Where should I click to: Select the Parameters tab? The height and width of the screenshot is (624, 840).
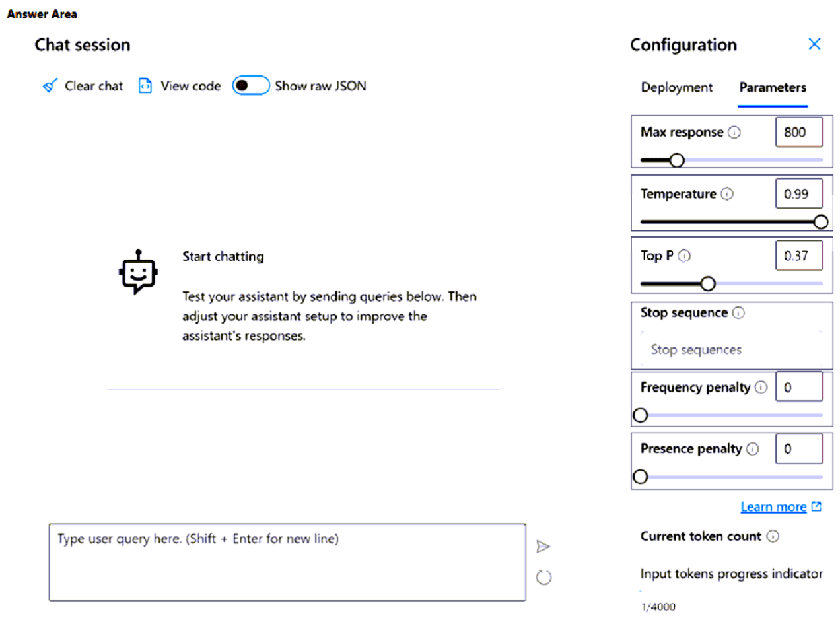[773, 87]
